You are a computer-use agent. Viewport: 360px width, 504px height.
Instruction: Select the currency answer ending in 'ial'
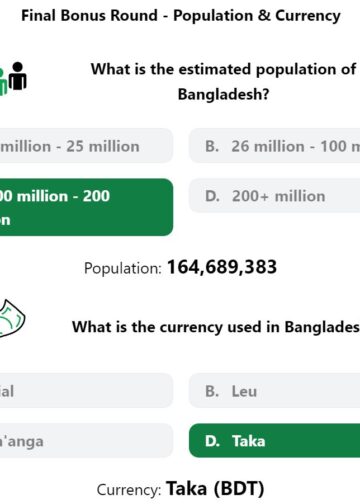(x=86, y=390)
